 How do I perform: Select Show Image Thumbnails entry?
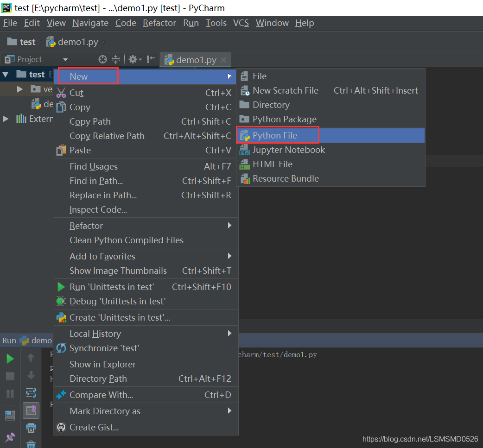tap(146, 271)
